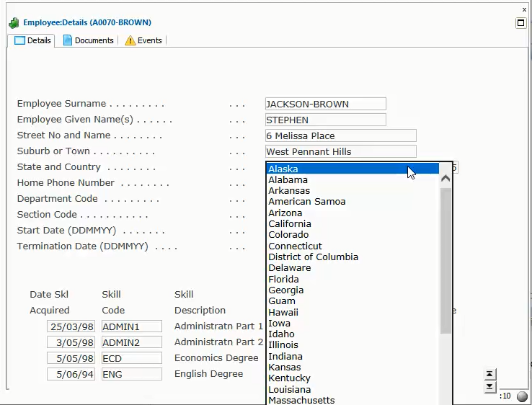The width and height of the screenshot is (532, 405).
Task: Click the 5/06/94 date acquired field
Action: pyautogui.click(x=71, y=374)
